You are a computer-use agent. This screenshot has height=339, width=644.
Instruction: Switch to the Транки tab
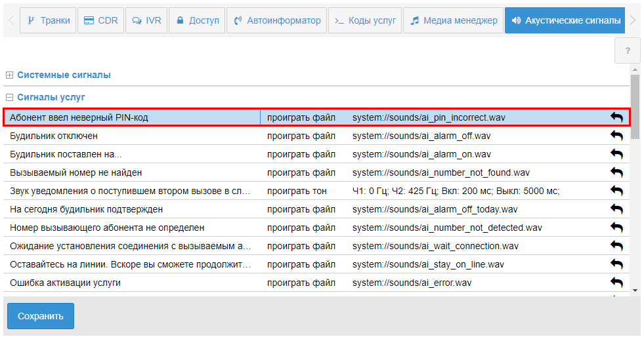pos(49,20)
